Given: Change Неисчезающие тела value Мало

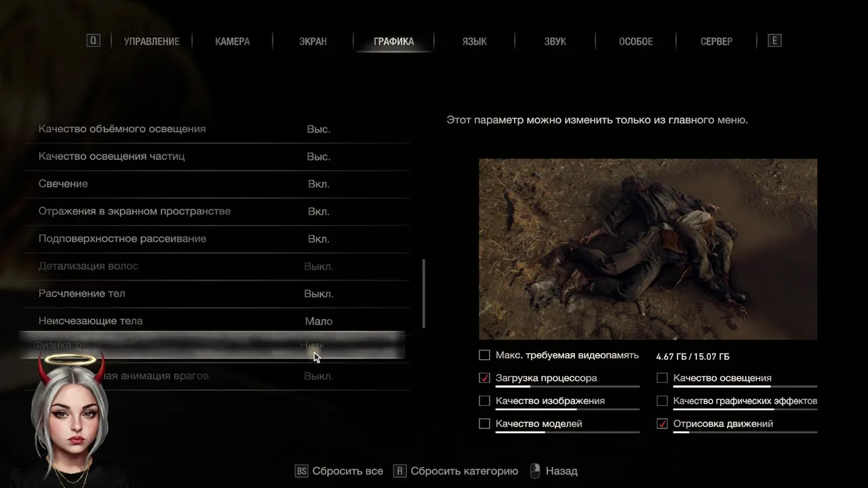Looking at the screenshot, I should point(319,321).
